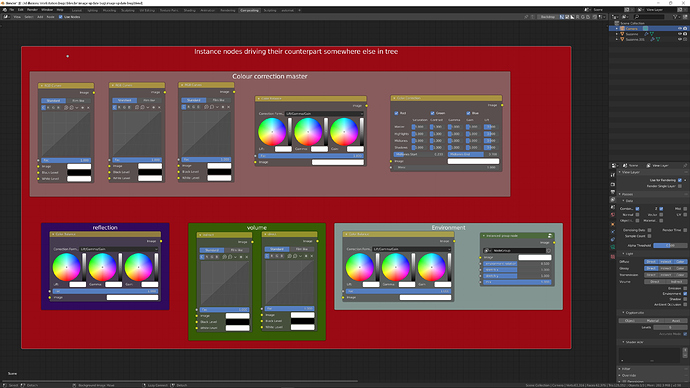This screenshot has height=388, width=690.
Task: Open the Correction Formula dropdown in reflection node
Action: 119,249
